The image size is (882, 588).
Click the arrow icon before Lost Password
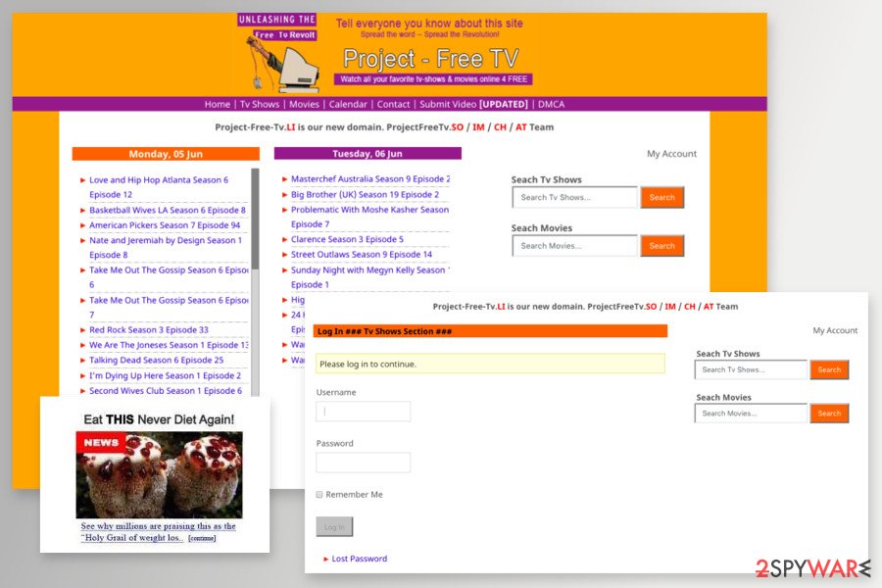point(325,559)
